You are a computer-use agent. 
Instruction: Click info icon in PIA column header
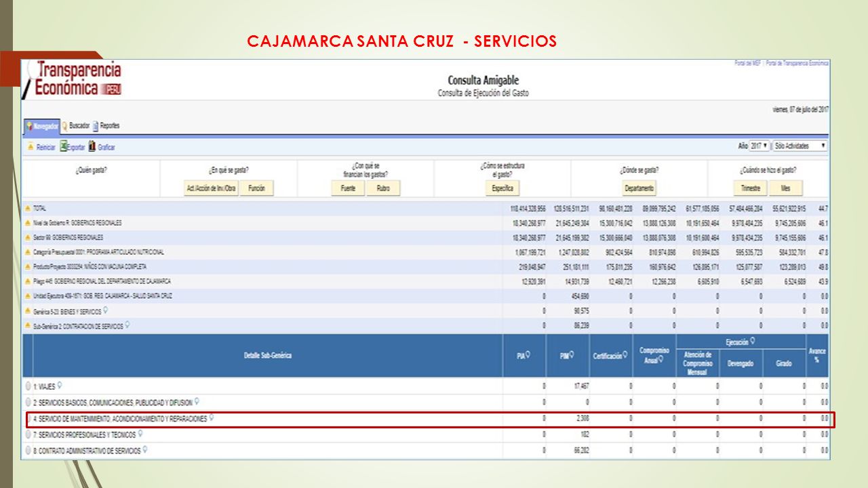click(528, 354)
